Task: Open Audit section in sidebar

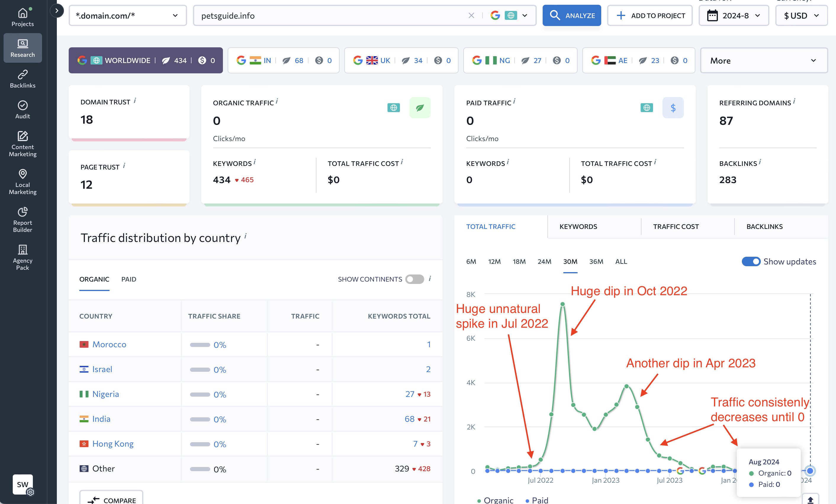Action: tap(22, 109)
